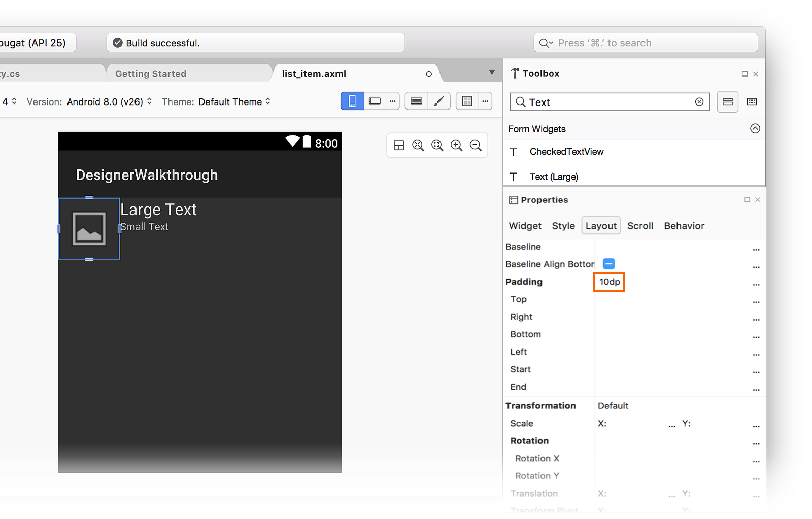Open ellipsis next to grid icon

pyautogui.click(x=485, y=101)
